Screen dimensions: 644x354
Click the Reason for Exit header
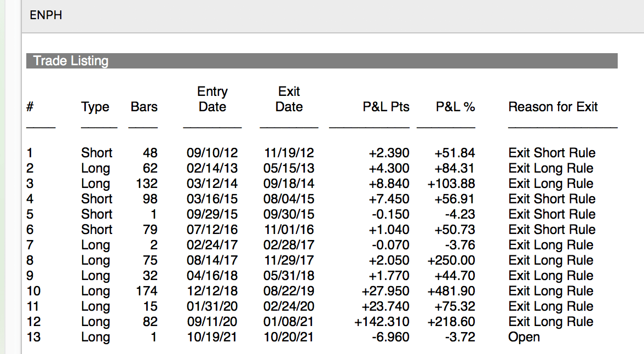(x=553, y=107)
